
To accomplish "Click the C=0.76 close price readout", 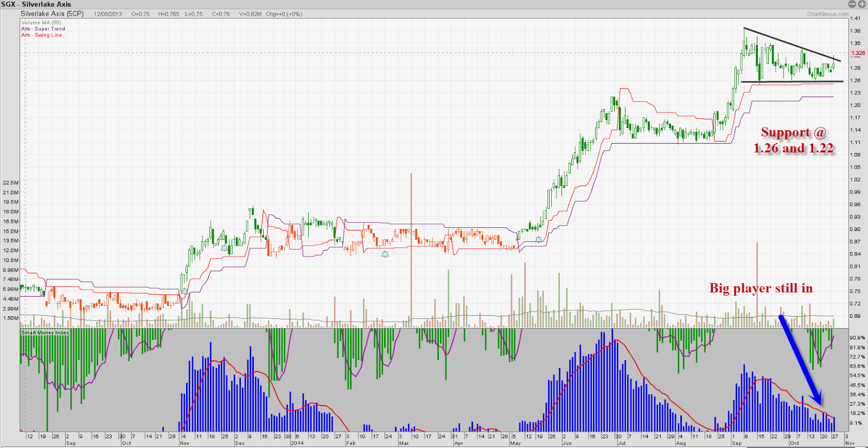I will (221, 14).
